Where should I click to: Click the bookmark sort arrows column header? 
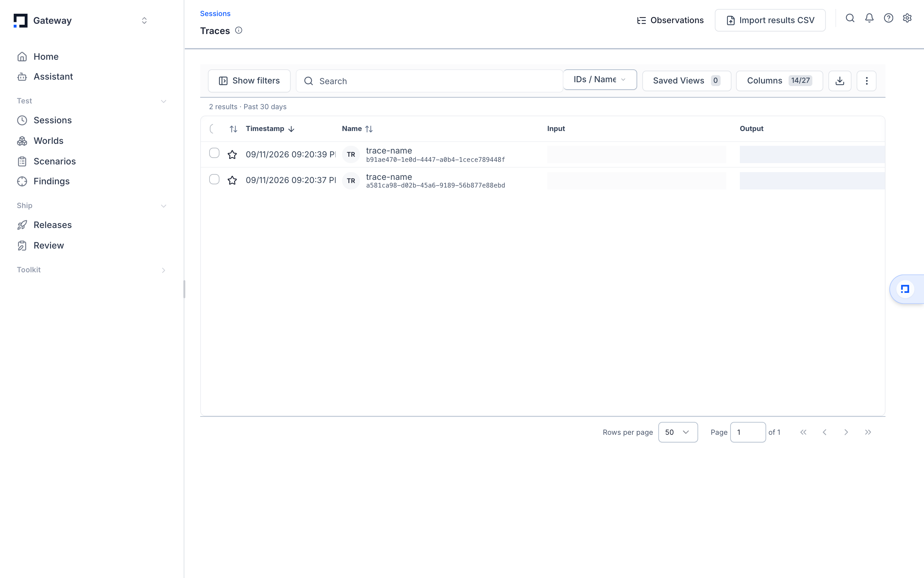[x=233, y=129]
